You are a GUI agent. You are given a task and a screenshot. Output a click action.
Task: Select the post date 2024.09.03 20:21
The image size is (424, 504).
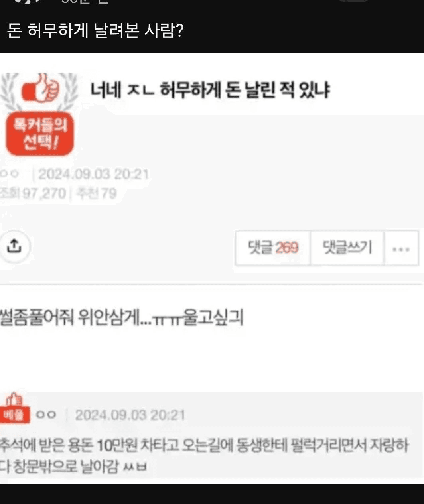coord(93,174)
